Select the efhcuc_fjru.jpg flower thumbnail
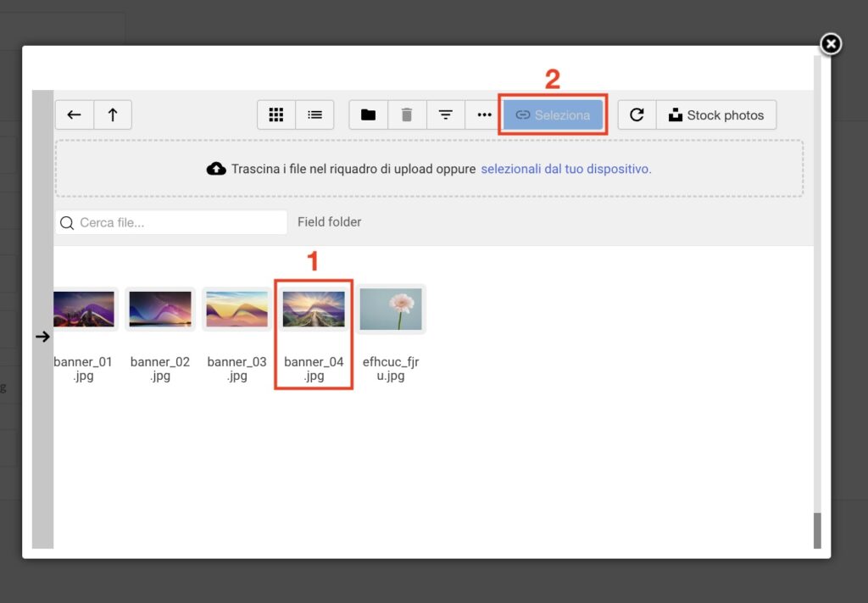Viewport: 868px width, 603px height. tap(391, 309)
